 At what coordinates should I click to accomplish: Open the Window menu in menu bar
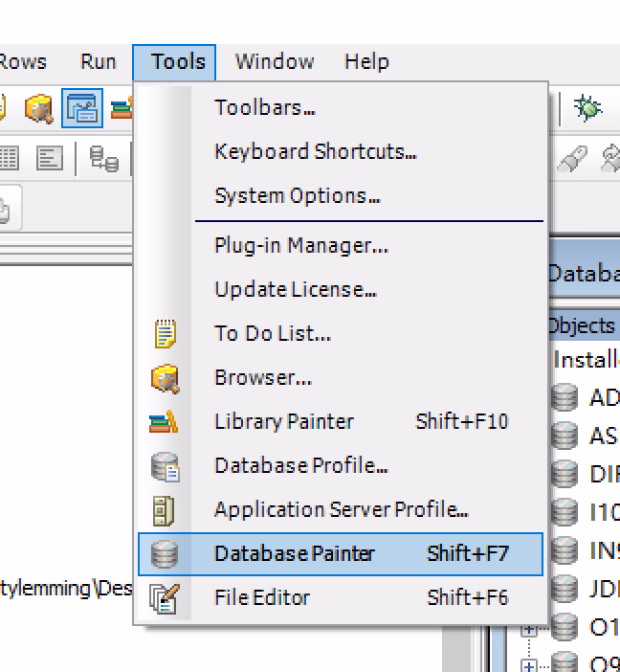click(275, 62)
